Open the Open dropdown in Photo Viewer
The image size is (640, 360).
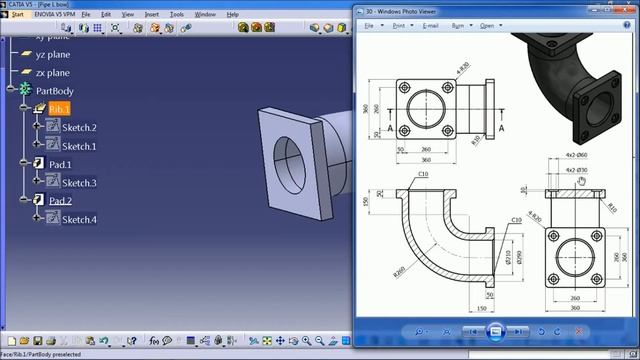point(491,26)
